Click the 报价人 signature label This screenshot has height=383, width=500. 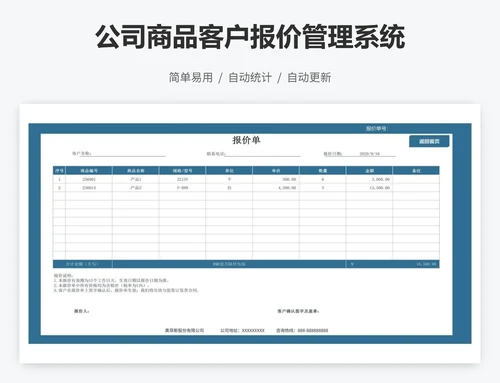[x=82, y=311]
